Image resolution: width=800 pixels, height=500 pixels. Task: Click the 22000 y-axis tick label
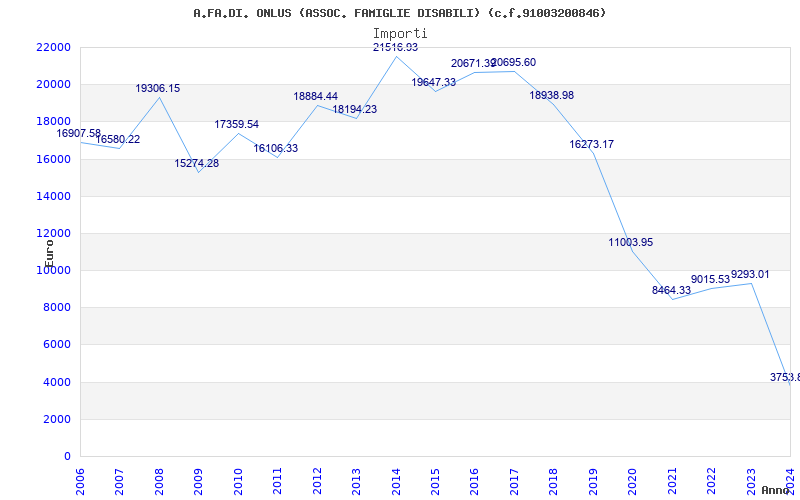pos(53,47)
